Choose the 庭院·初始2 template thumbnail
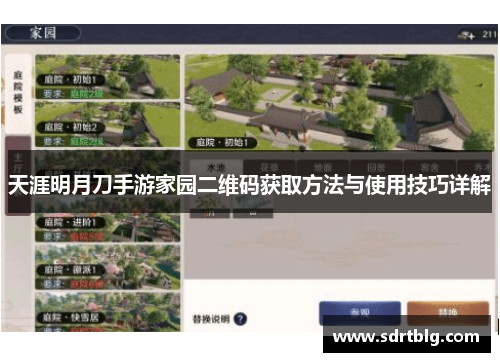This screenshot has width=500, height=362. [108, 124]
